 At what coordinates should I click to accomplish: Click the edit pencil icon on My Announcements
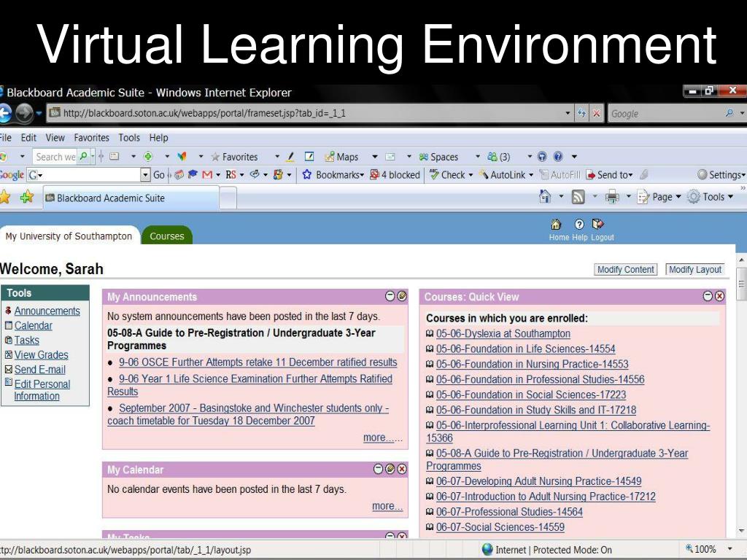click(x=402, y=296)
